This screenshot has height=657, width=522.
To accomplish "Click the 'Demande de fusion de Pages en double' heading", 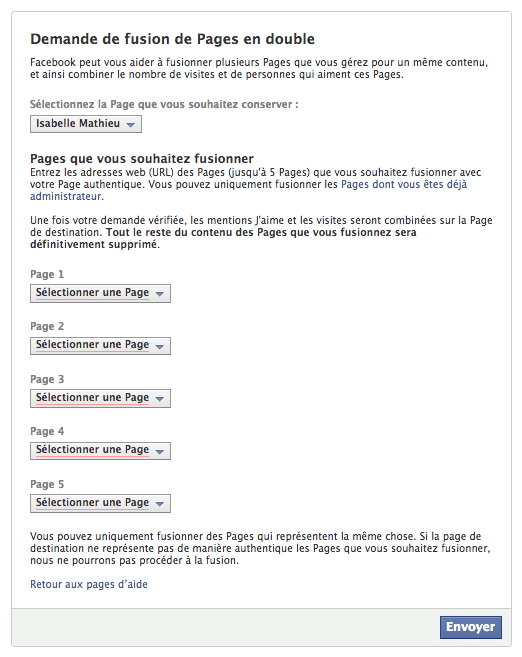I will (x=172, y=39).
